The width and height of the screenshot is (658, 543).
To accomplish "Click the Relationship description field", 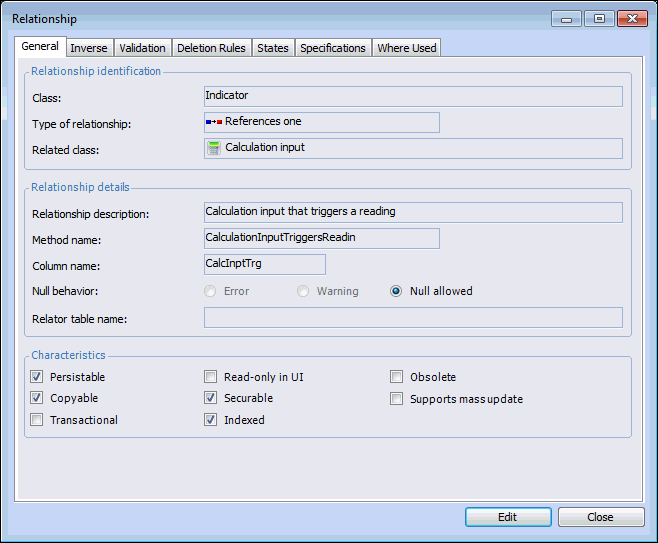I will pyautogui.click(x=412, y=212).
